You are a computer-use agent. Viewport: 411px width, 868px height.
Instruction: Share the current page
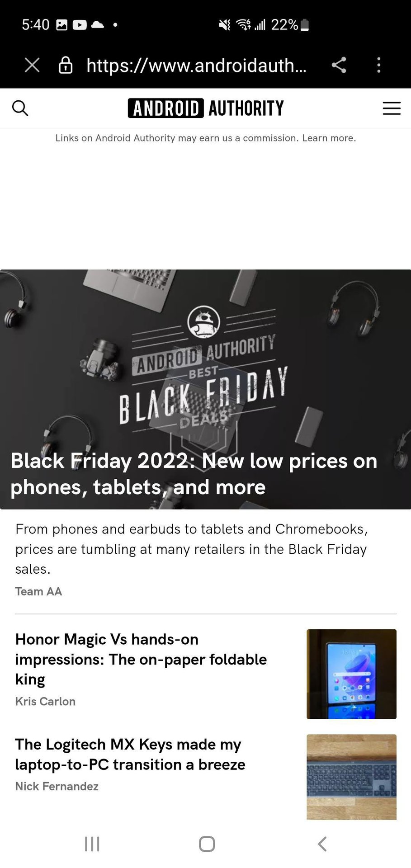(x=339, y=65)
